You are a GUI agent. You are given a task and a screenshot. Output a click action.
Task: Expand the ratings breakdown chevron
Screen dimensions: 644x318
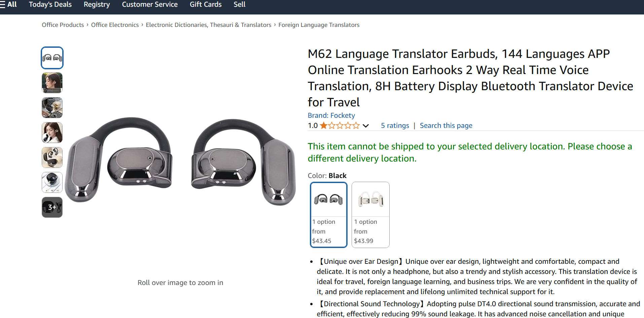point(366,126)
